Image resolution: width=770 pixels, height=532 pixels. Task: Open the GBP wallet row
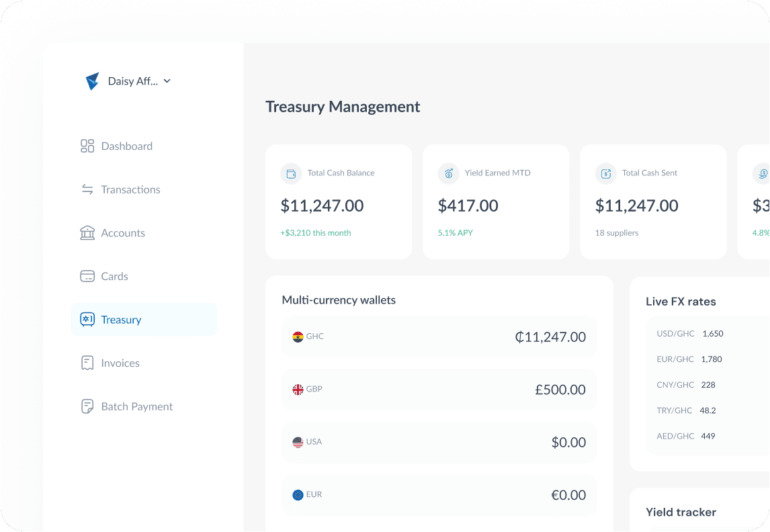click(x=439, y=390)
